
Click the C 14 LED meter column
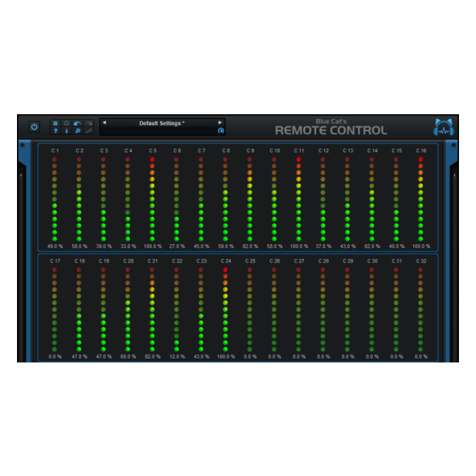pyautogui.click(x=371, y=199)
